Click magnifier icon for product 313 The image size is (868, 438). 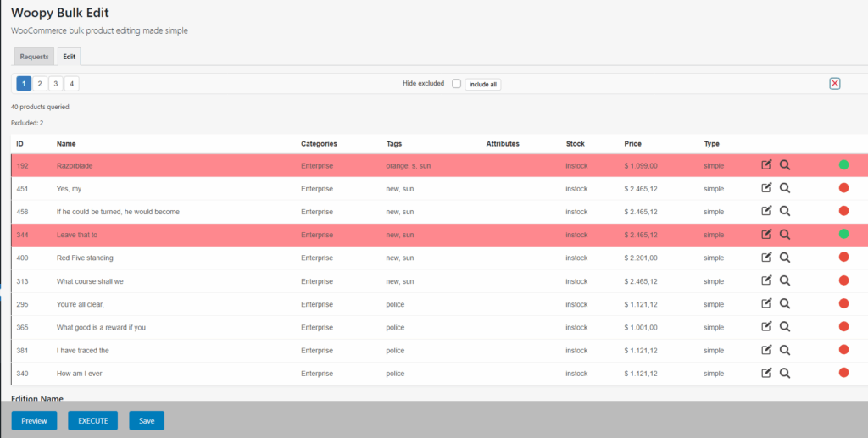(x=785, y=280)
